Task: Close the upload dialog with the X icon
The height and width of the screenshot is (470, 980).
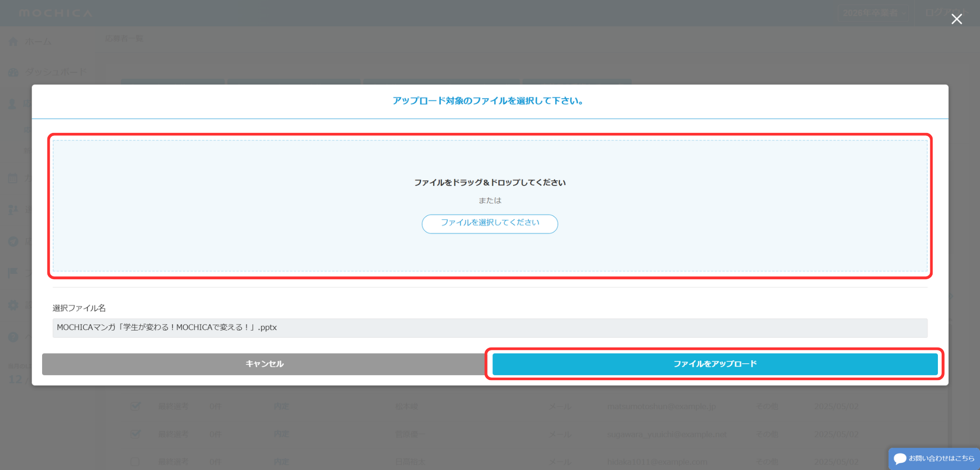Action: 956,19
